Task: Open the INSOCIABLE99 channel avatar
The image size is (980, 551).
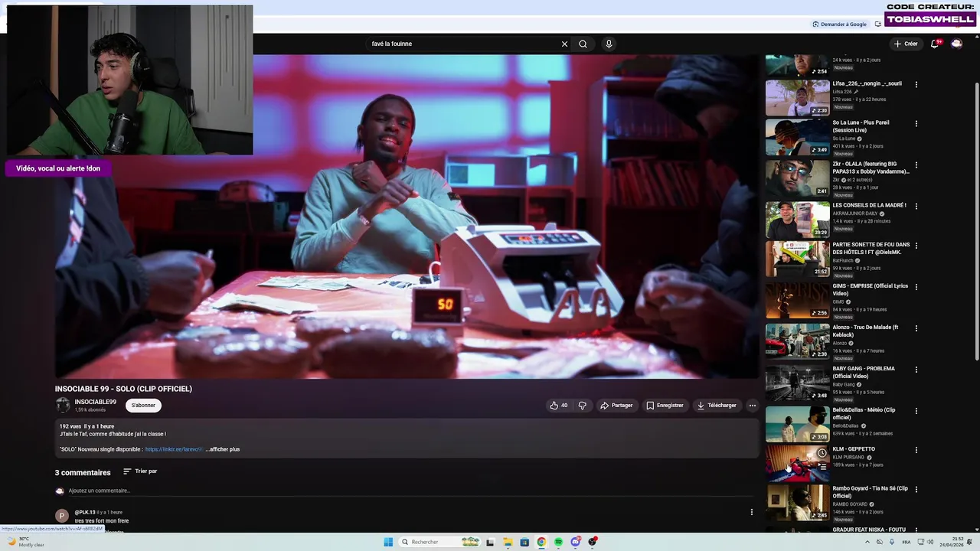Action: coord(62,406)
